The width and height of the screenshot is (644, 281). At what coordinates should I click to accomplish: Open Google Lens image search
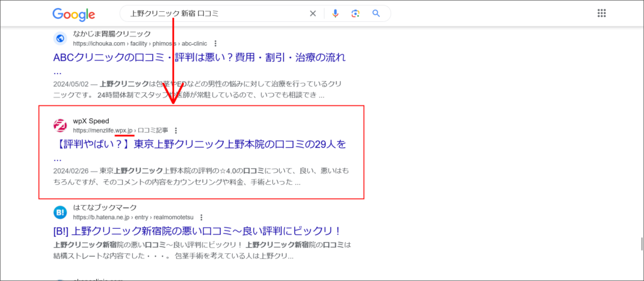[355, 14]
